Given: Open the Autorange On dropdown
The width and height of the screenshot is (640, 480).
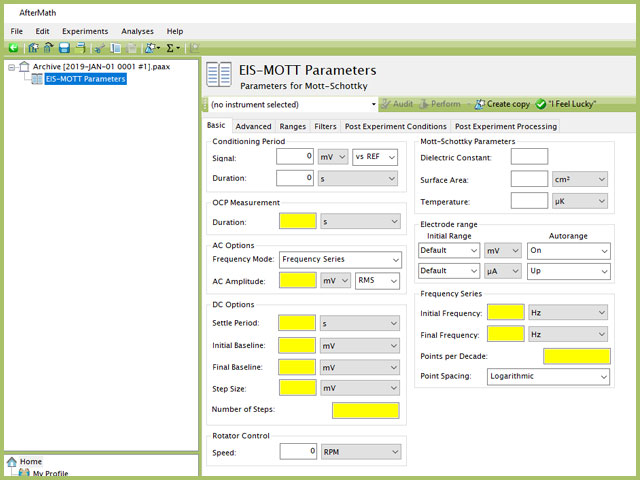Looking at the screenshot, I should point(569,251).
